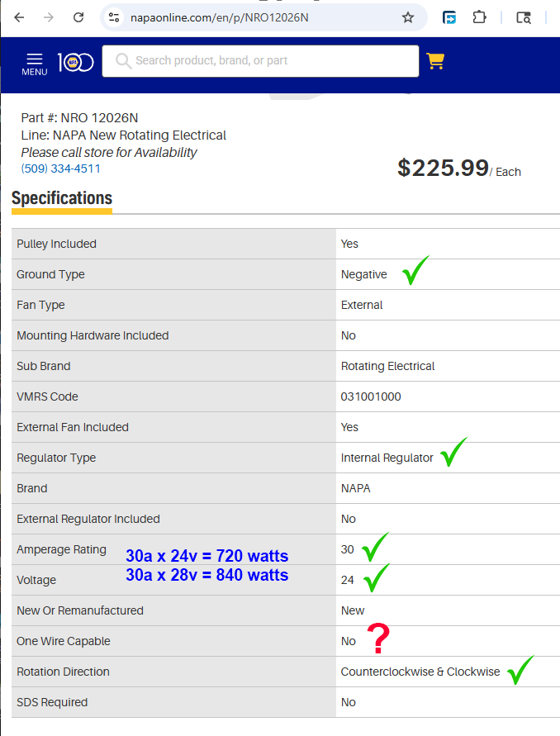Call store phone number (509) 334-4511

coord(60,169)
